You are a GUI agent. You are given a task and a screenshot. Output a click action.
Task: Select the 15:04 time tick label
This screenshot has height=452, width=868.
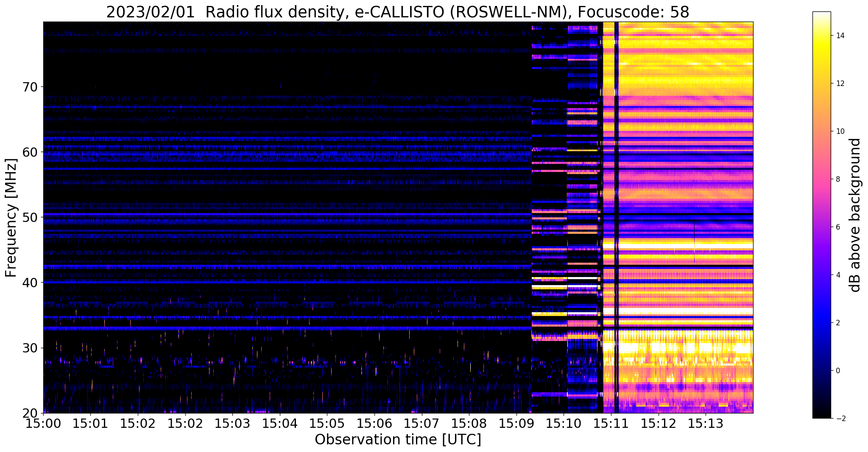tap(280, 423)
